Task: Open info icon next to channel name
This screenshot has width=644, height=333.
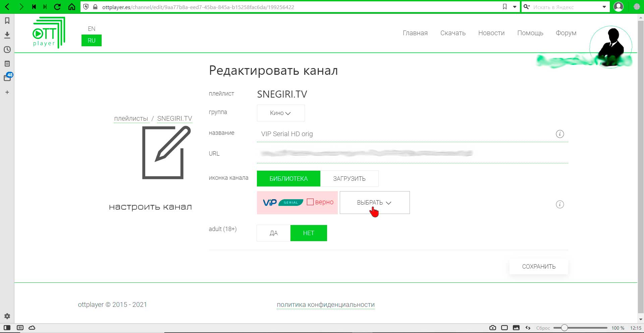Action: coord(560,134)
